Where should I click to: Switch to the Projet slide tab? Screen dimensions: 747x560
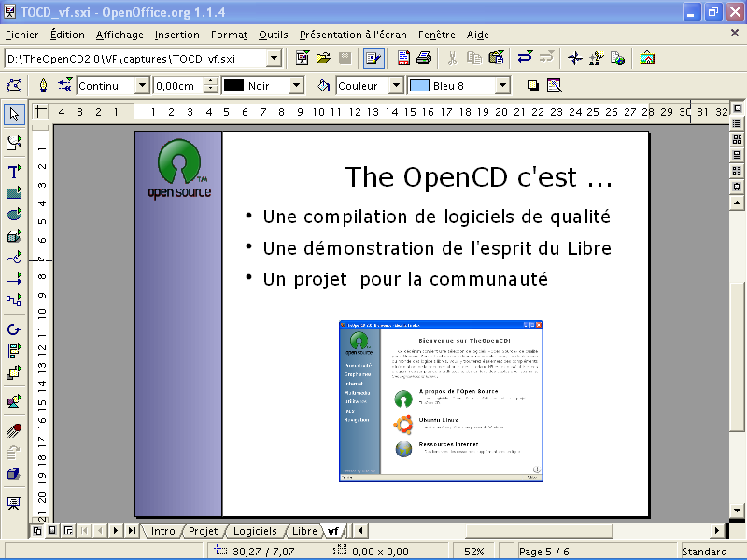pos(203,531)
